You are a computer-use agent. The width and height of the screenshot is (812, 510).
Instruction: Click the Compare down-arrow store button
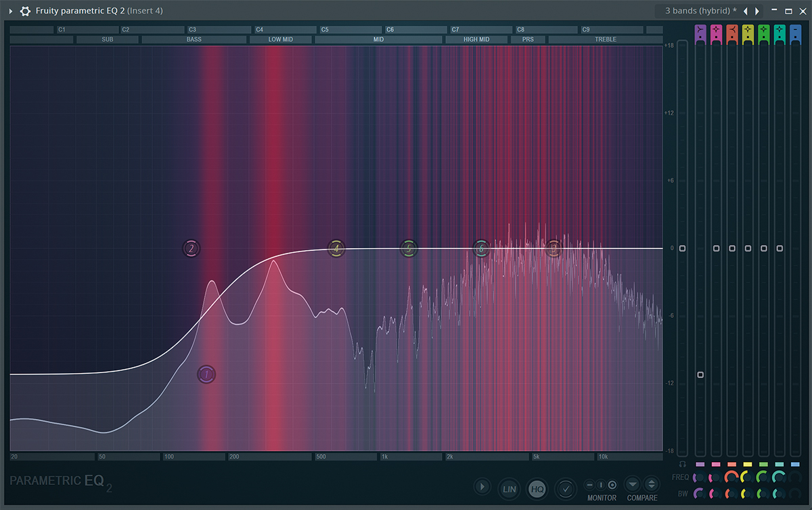coord(632,484)
